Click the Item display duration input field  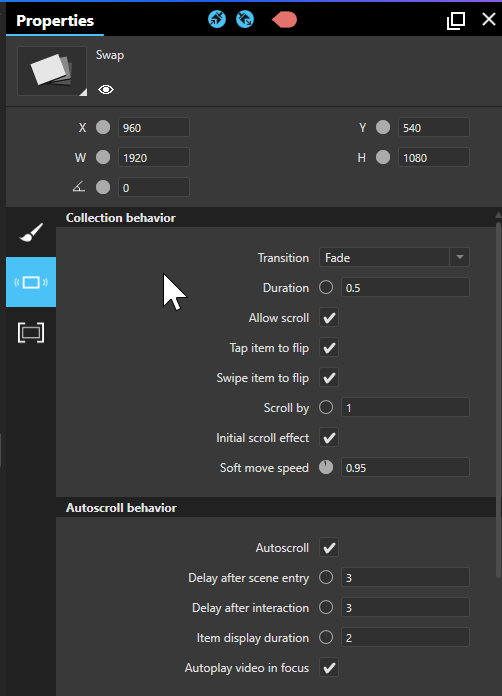pos(405,637)
